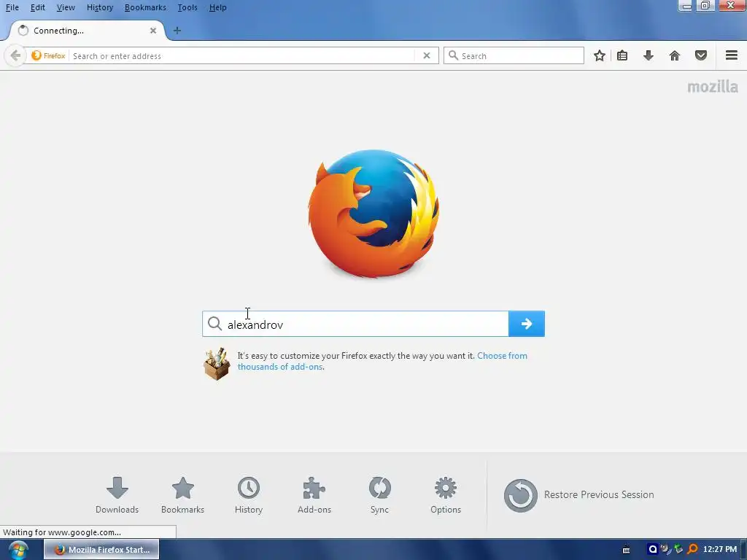Select the Connecting... tab
The height and width of the screenshot is (560, 747).
tap(86, 31)
